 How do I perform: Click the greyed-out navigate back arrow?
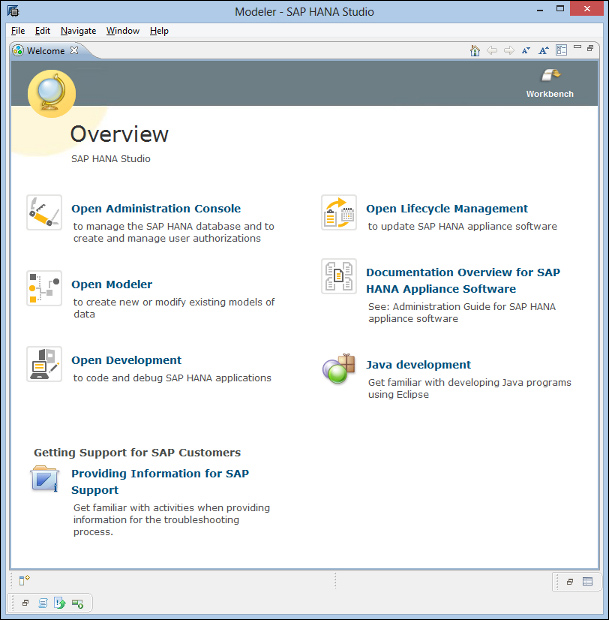492,51
